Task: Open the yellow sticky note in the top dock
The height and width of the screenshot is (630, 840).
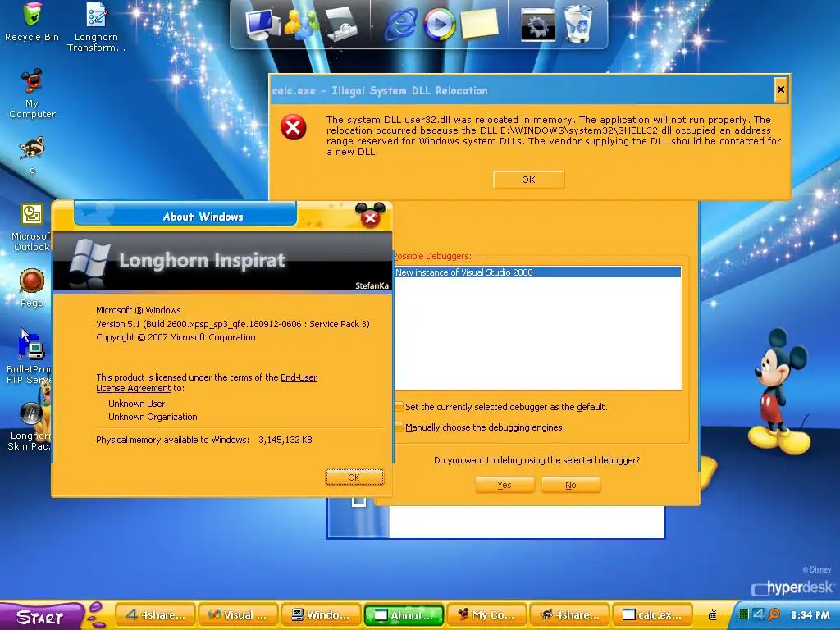Action: coord(479,24)
